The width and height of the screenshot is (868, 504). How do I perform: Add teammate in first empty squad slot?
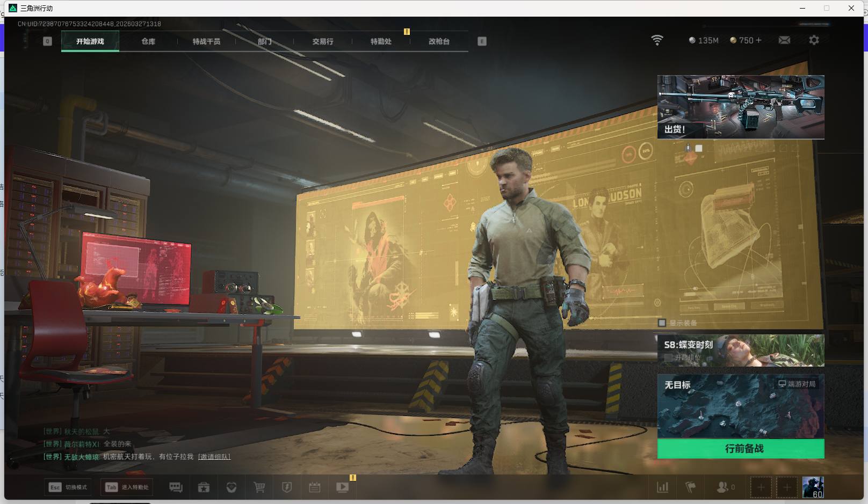tap(761, 487)
